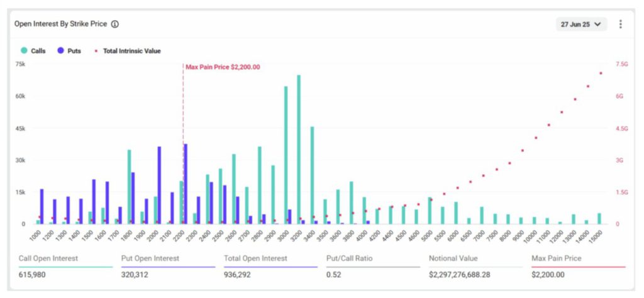This screenshot has width=644, height=298.
Task: Open the three-dot options menu
Action: [620, 24]
